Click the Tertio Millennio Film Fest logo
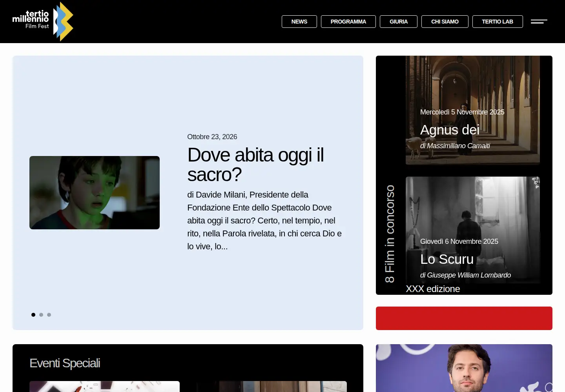565x392 pixels. tap(43, 22)
